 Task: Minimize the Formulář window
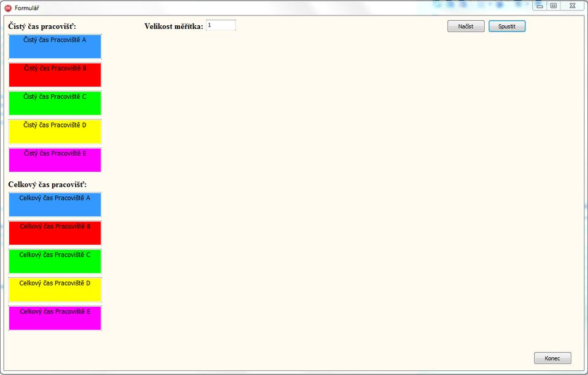click(540, 6)
